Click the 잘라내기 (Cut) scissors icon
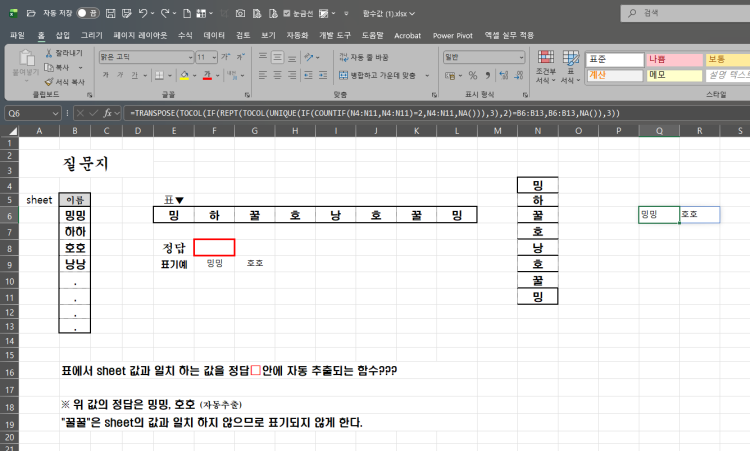 tap(48, 52)
